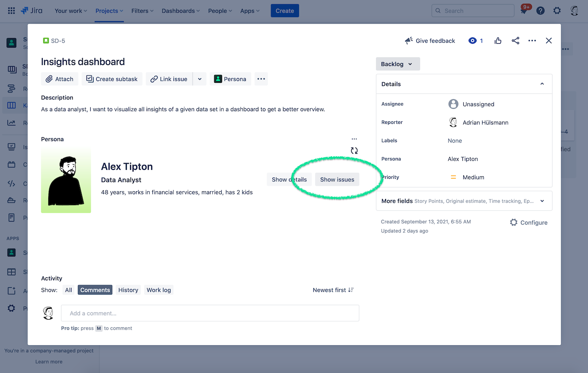Open the Filters menu
This screenshot has width=588, height=373.
point(142,11)
